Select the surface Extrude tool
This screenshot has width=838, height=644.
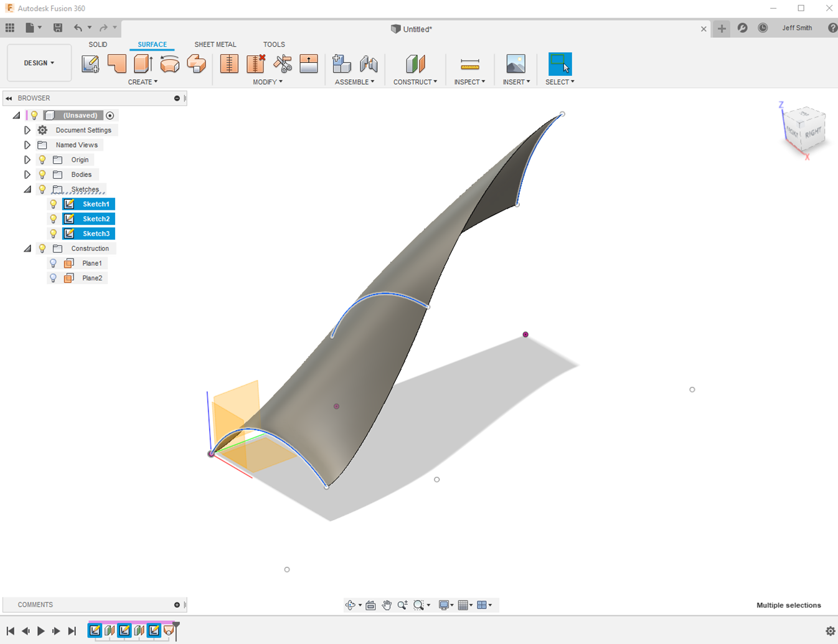(x=143, y=64)
